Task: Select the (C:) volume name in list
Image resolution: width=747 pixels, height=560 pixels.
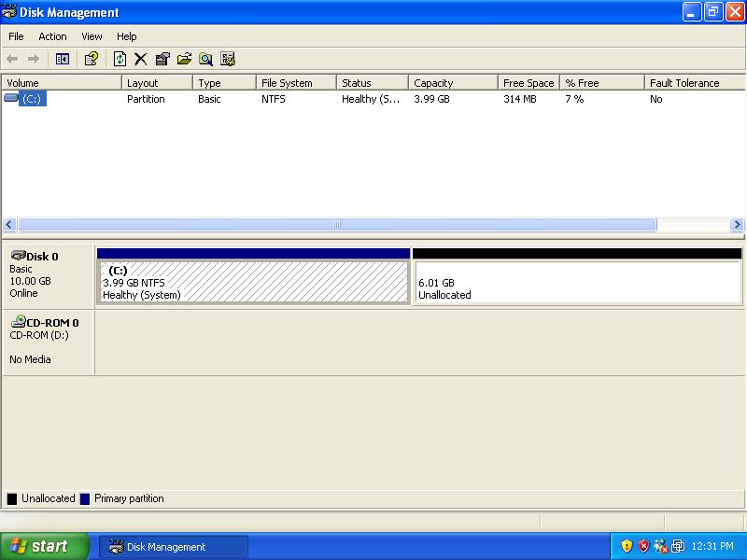Action: [x=32, y=99]
